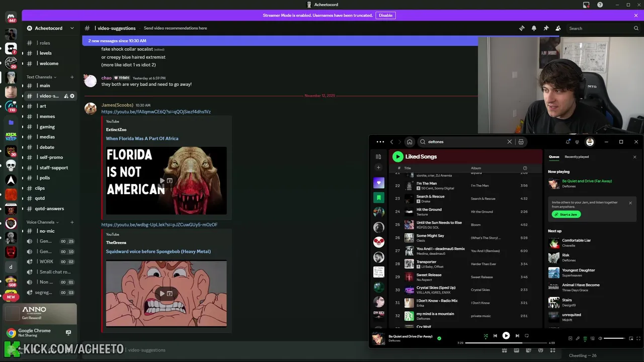Image resolution: width=644 pixels, height=362 pixels.
Task: Collapse Text Channels category
Action: tap(41, 77)
